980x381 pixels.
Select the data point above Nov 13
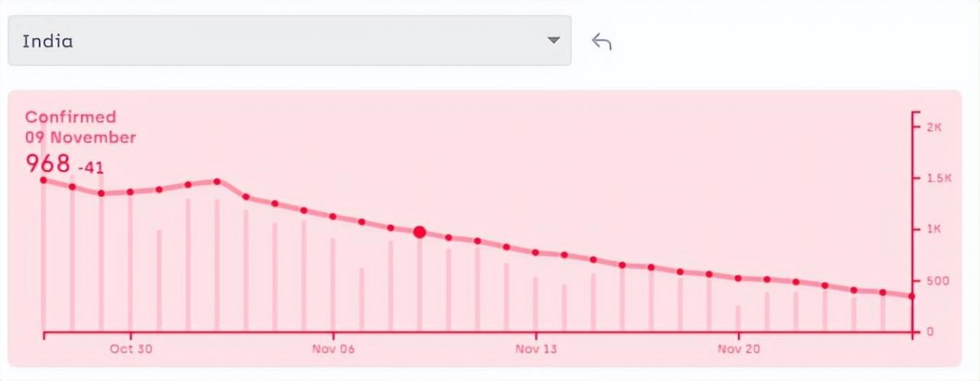(x=535, y=252)
